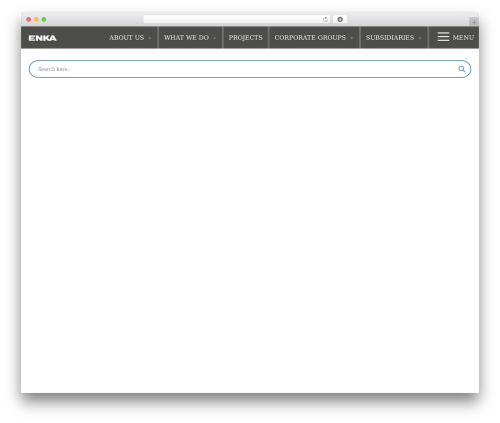This screenshot has width=500, height=423.
Task: Click the magnifying glass search icon
Action: [462, 69]
